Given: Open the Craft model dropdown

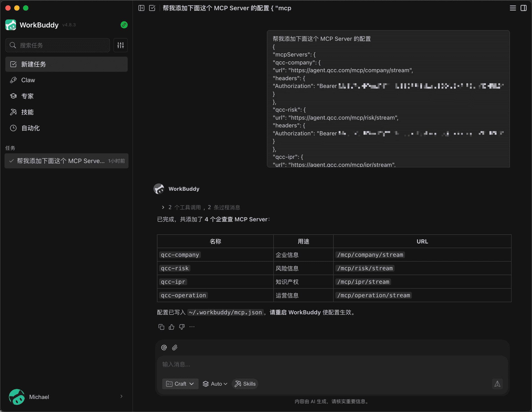Looking at the screenshot, I should pos(180,384).
